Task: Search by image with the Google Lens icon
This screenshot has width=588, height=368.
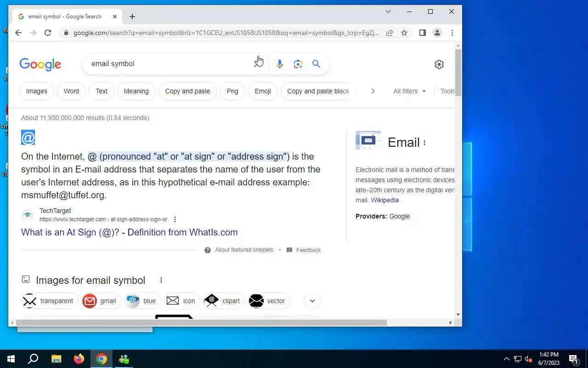Action: pyautogui.click(x=298, y=64)
